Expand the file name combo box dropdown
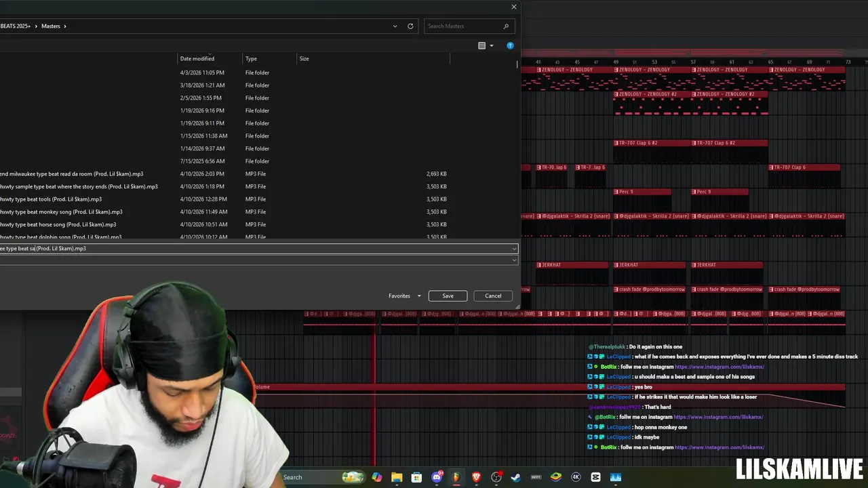This screenshot has height=488, width=868. pos(514,249)
